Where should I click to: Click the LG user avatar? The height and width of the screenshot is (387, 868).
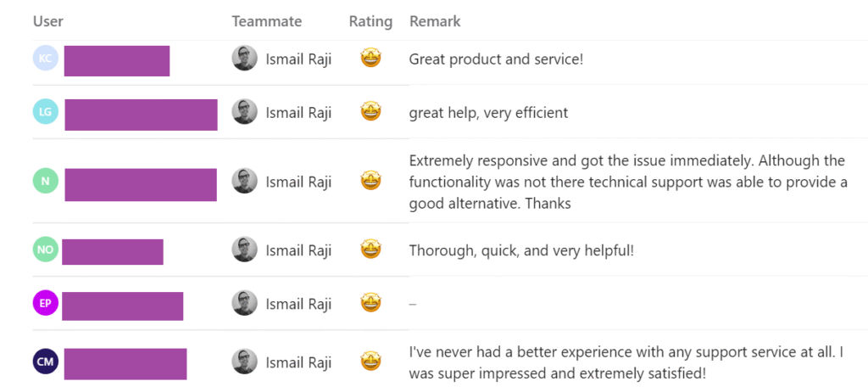point(46,112)
